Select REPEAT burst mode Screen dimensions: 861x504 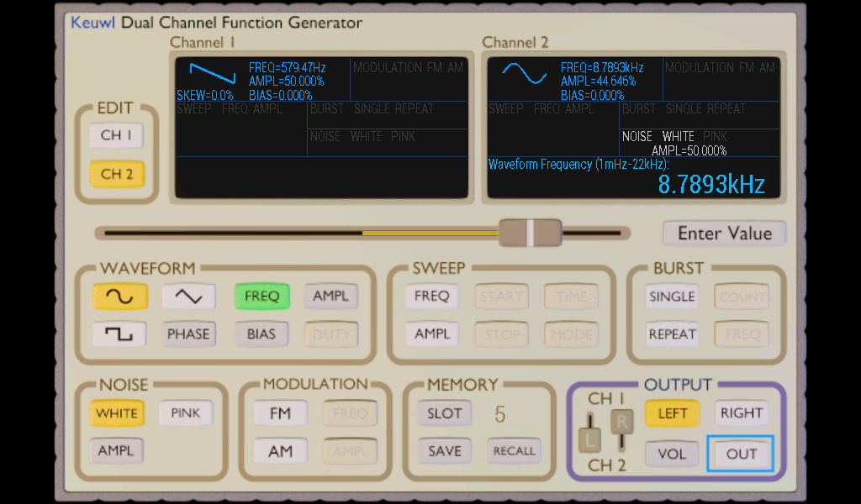click(671, 333)
